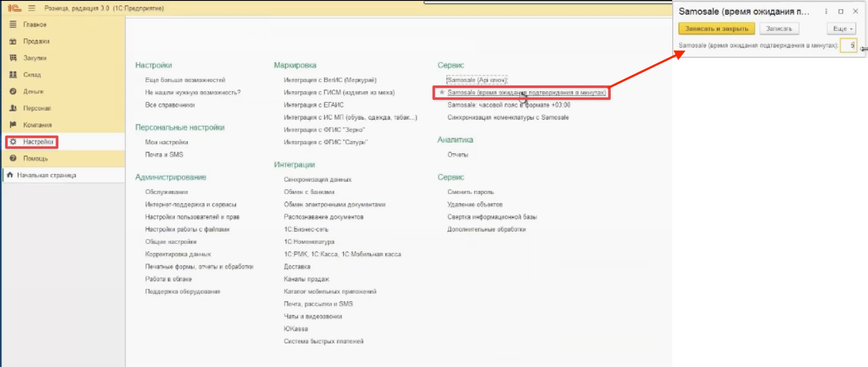Open the Персонал section
This screenshot has width=868, height=367.
point(37,108)
